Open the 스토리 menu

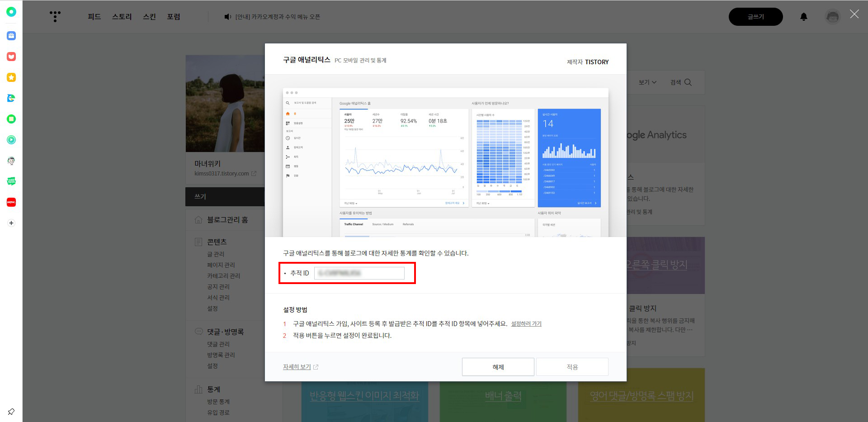click(x=122, y=17)
